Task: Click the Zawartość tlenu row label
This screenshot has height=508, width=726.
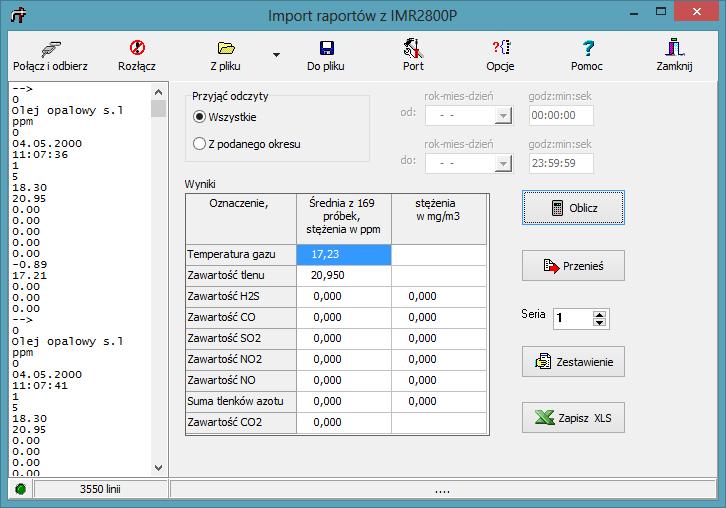Action: (x=241, y=275)
